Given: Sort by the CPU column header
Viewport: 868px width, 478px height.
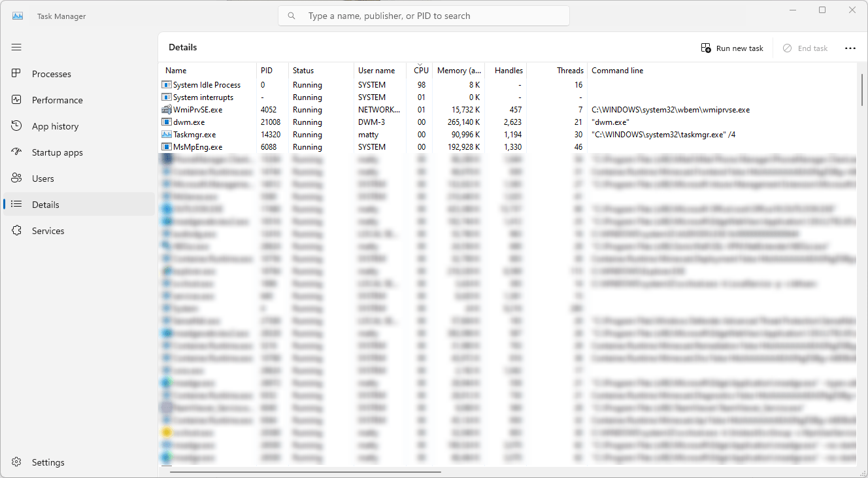Looking at the screenshot, I should point(420,71).
